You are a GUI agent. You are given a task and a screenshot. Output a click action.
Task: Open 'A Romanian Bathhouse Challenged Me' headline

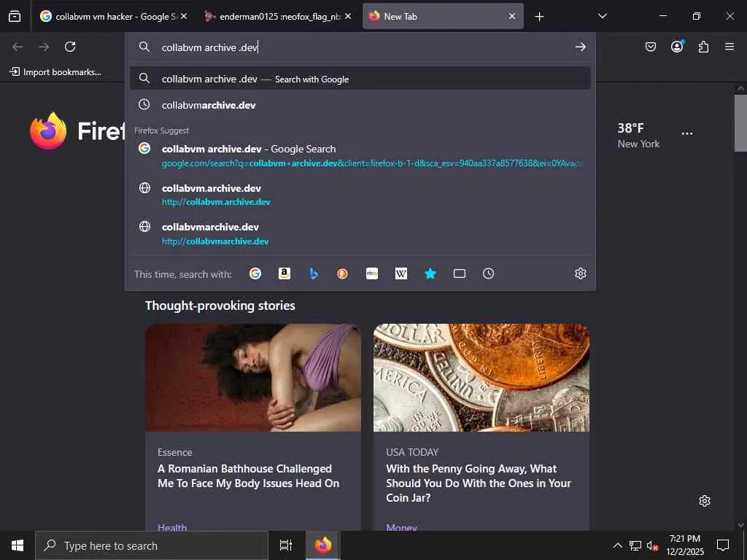(249, 475)
